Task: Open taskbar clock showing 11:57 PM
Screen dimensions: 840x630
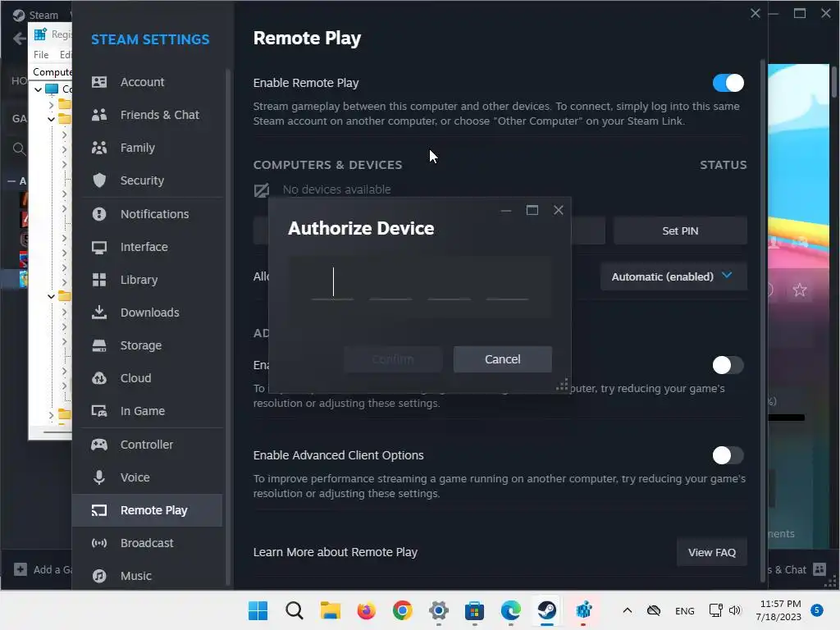Action: [x=781, y=610]
